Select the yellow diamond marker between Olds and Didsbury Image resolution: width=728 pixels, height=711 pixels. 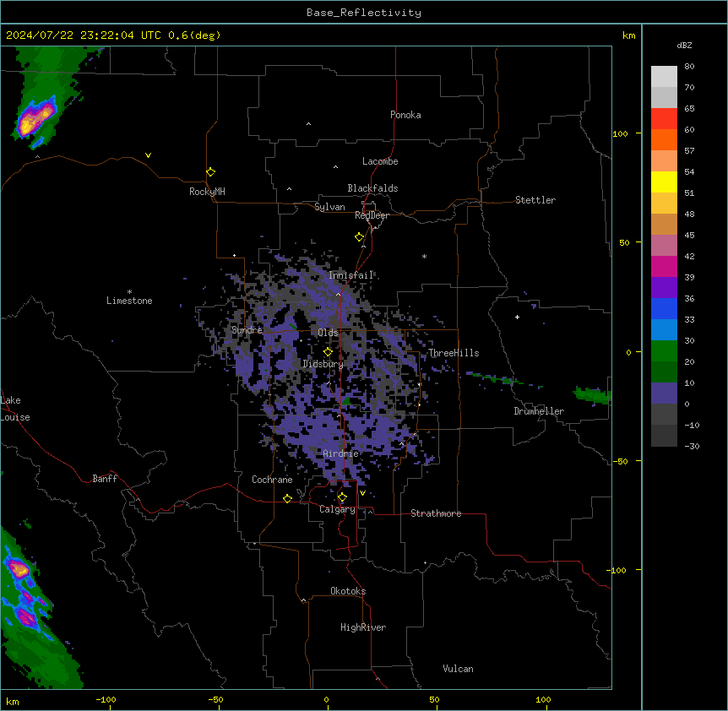click(x=328, y=352)
